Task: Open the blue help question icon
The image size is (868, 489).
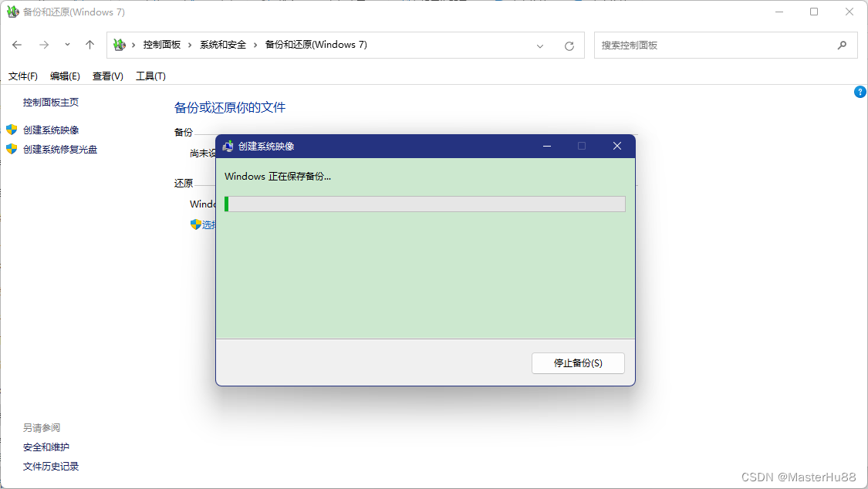Action: pyautogui.click(x=860, y=92)
